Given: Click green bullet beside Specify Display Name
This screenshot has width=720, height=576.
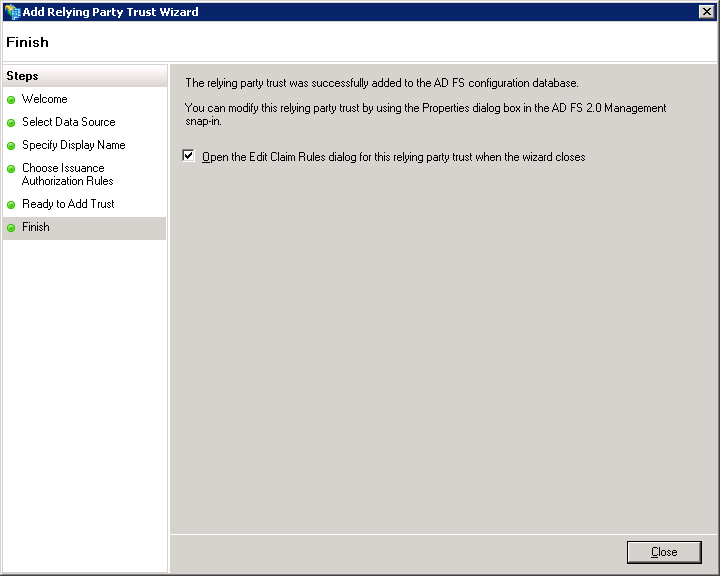Looking at the screenshot, I should tap(11, 146).
